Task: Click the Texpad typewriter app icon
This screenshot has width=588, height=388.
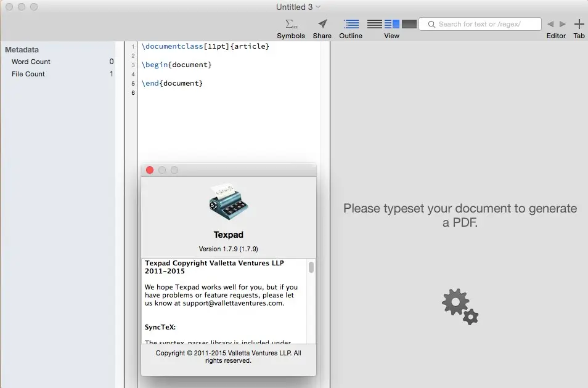Action: (x=229, y=201)
